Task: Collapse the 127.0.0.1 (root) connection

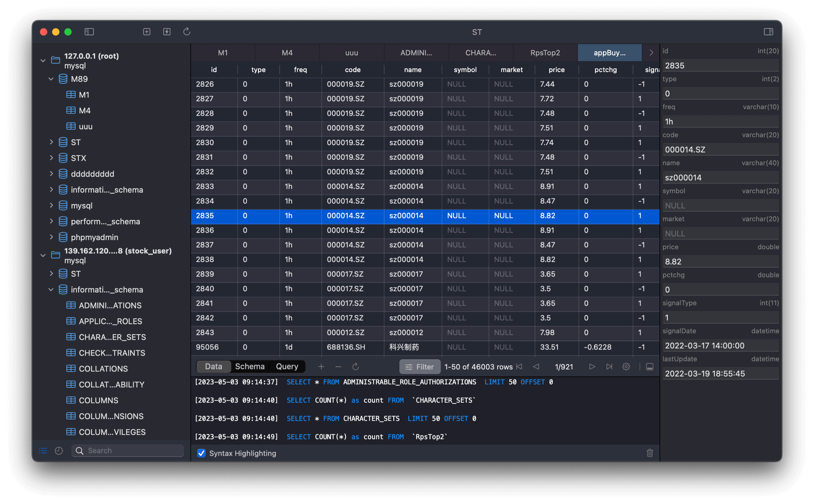Action: click(x=43, y=60)
